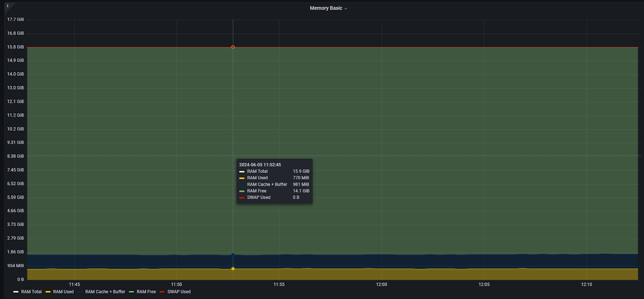Toggle RAM Total series via legend label

[x=31, y=292]
